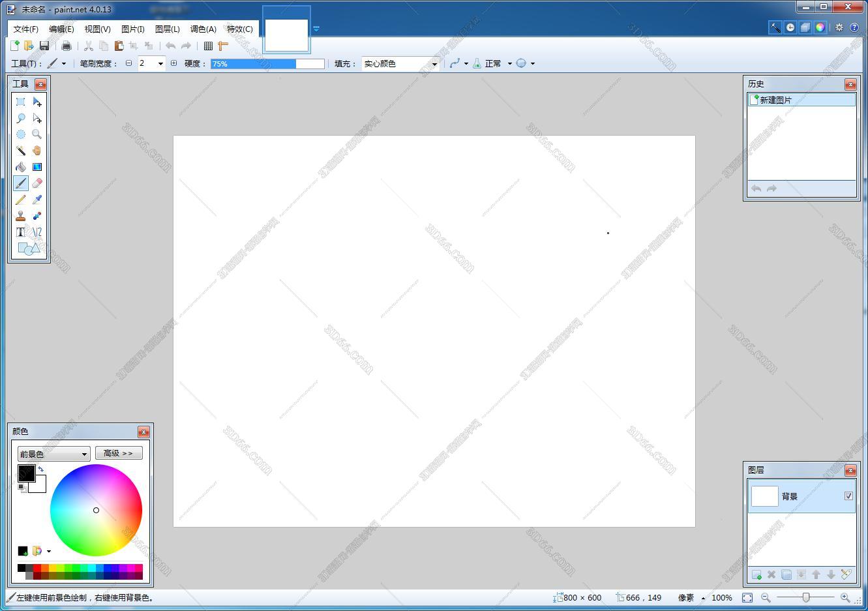This screenshot has height=611, width=868.
Task: Open the 文件(F) menu
Action: [x=26, y=29]
